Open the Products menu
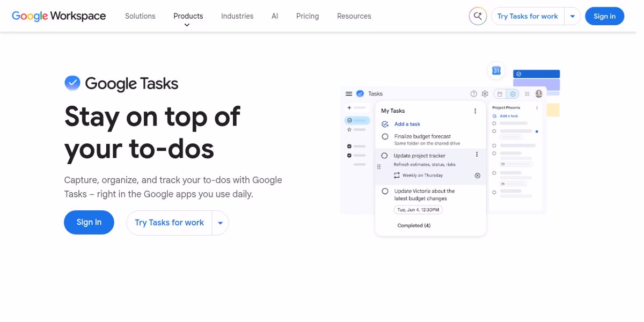Viewport: 644px width, 322px height. click(188, 16)
